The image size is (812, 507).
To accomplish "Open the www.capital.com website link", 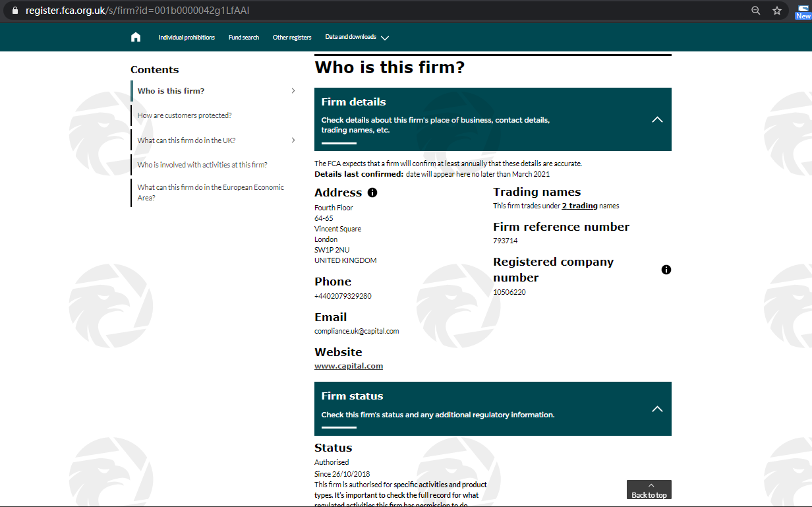I will pyautogui.click(x=349, y=366).
